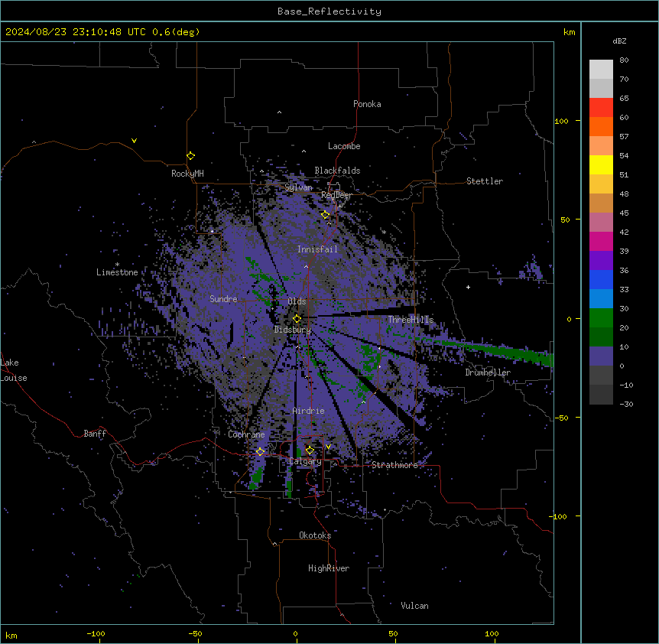The height and width of the screenshot is (644, 659).
Task: Select the Calgary label
Action: tap(305, 461)
